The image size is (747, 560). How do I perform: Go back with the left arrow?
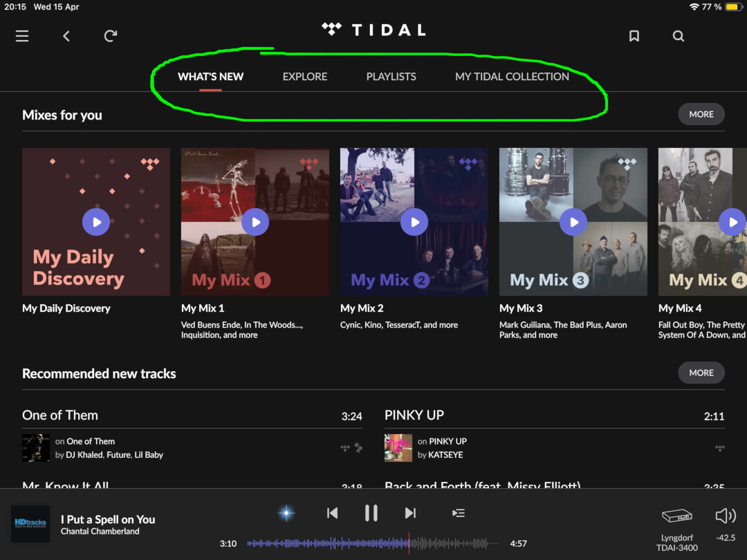[x=66, y=36]
